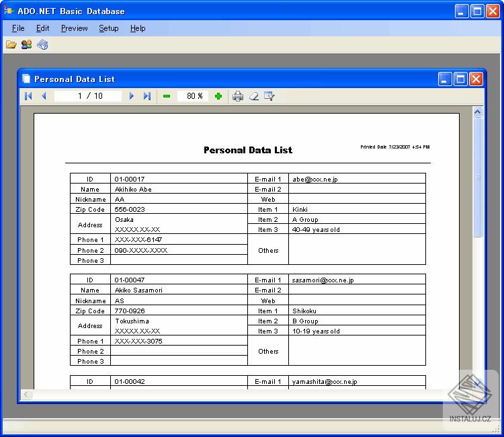The height and width of the screenshot is (437, 504).
Task: Click the horizontal scrollbar left arrow
Action: [26, 394]
